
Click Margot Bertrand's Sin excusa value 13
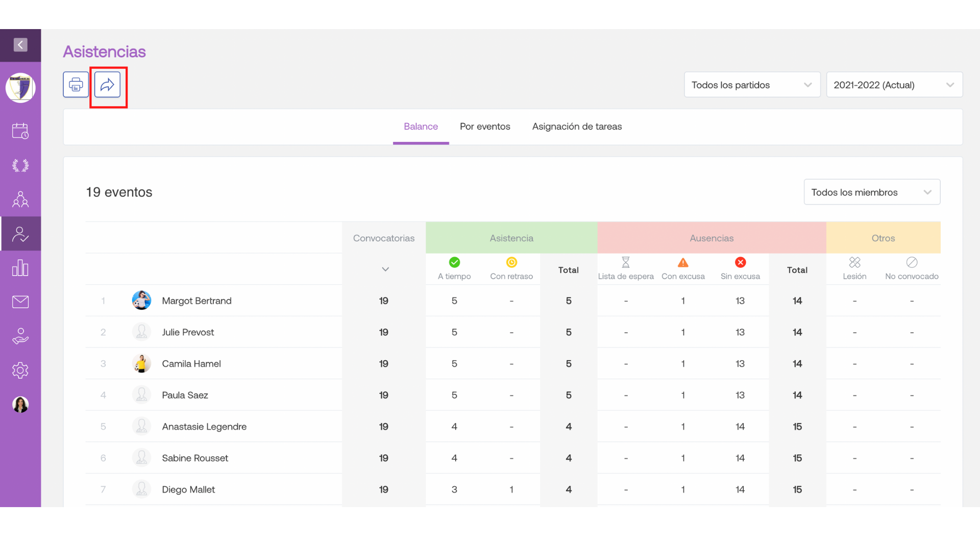[x=740, y=301]
